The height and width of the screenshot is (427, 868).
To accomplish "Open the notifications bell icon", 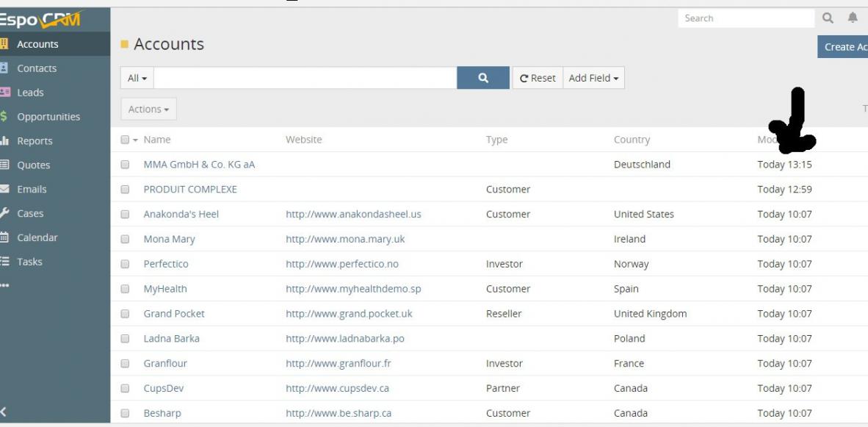I will pyautogui.click(x=853, y=18).
